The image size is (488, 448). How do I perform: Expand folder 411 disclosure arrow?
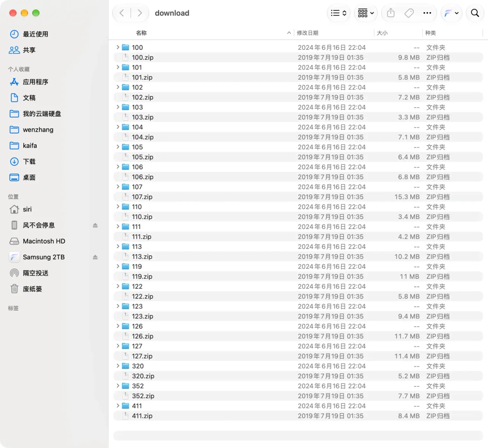tap(118, 405)
